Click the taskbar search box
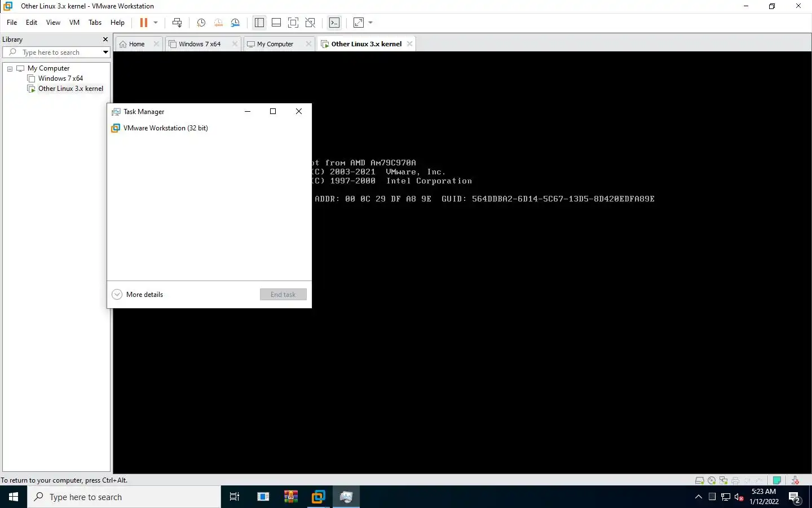 tap(124, 497)
